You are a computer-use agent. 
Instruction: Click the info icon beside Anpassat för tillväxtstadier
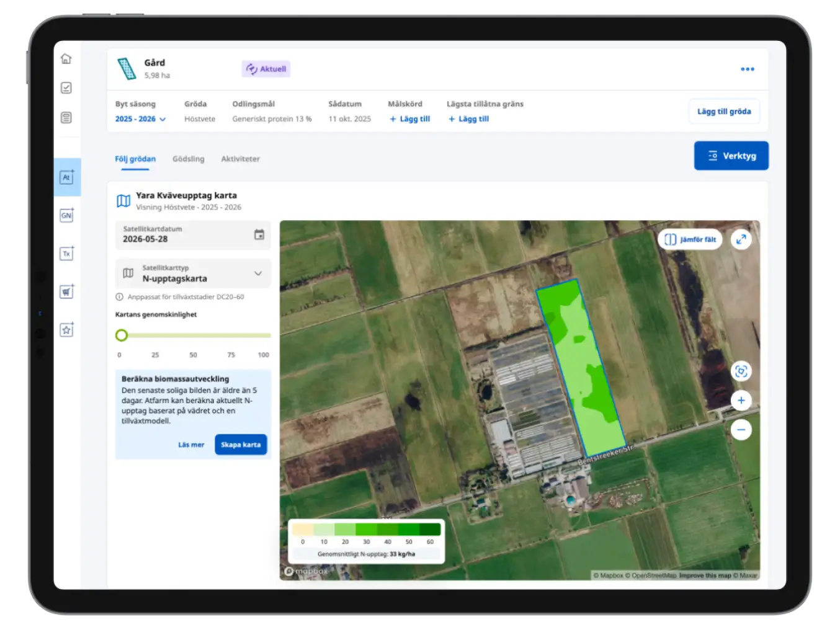[119, 297]
